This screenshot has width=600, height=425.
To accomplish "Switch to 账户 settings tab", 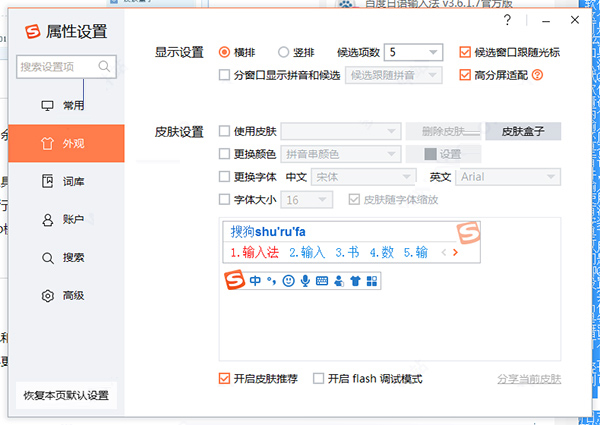I will coord(66,220).
